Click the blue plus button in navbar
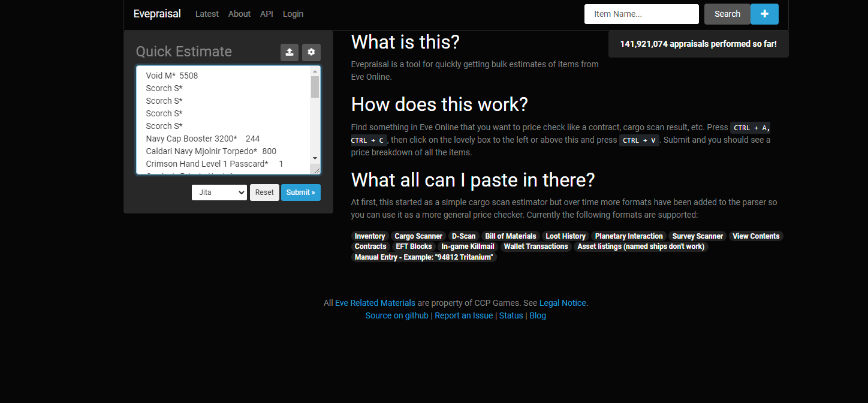Screen dimensions: 868x403 pos(764,14)
